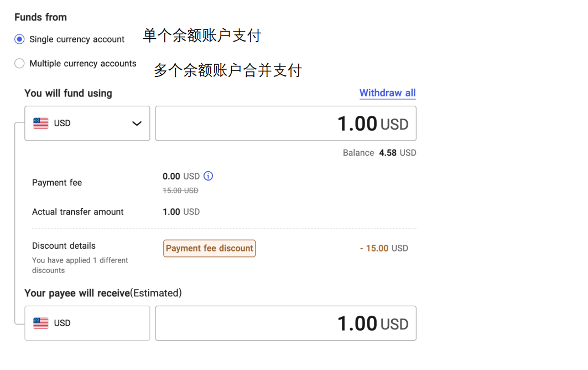Screen dimensions: 588x370
Task: Click the Actual transfer amount label
Action: tap(78, 212)
